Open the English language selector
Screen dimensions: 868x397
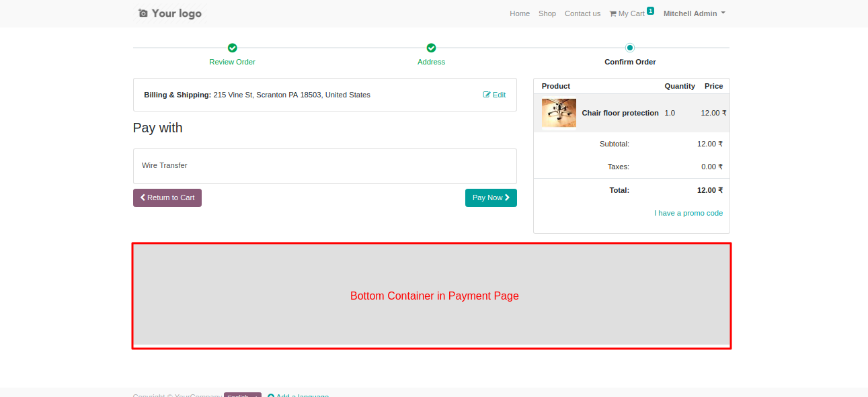pyautogui.click(x=242, y=395)
